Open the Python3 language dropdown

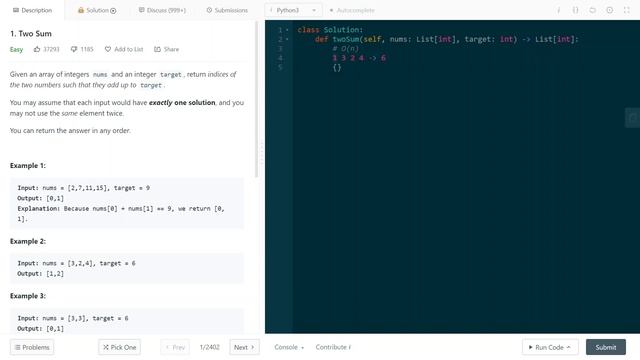(x=293, y=10)
